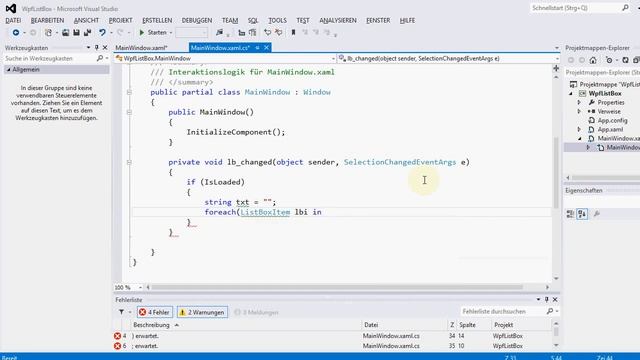The height and width of the screenshot is (360, 640).
Task: Open the 100 % zoom dropdown
Action: (x=140, y=287)
